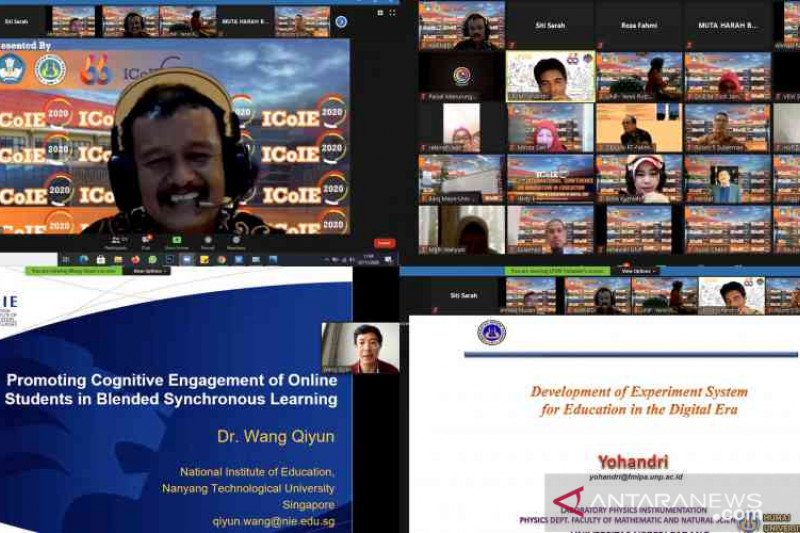Select MUTA HARAH B tile in gallery view
The width and height of the screenshot is (800, 533).
(x=728, y=25)
